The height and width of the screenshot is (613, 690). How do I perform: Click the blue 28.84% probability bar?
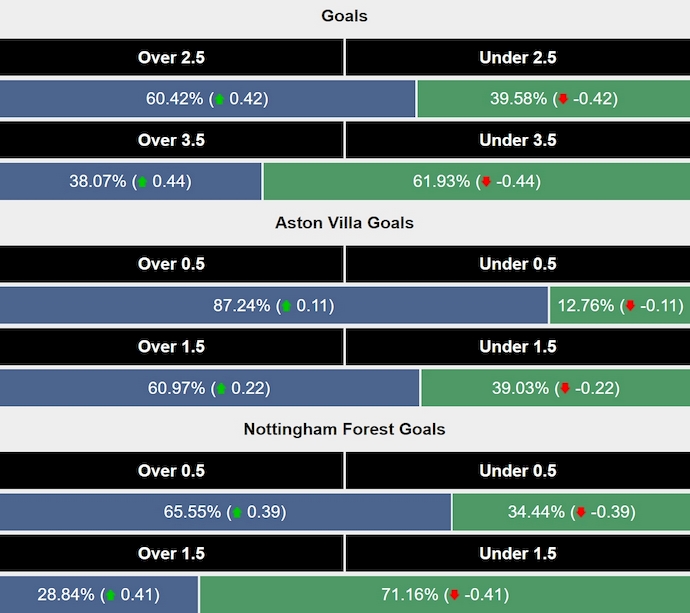pos(99,595)
